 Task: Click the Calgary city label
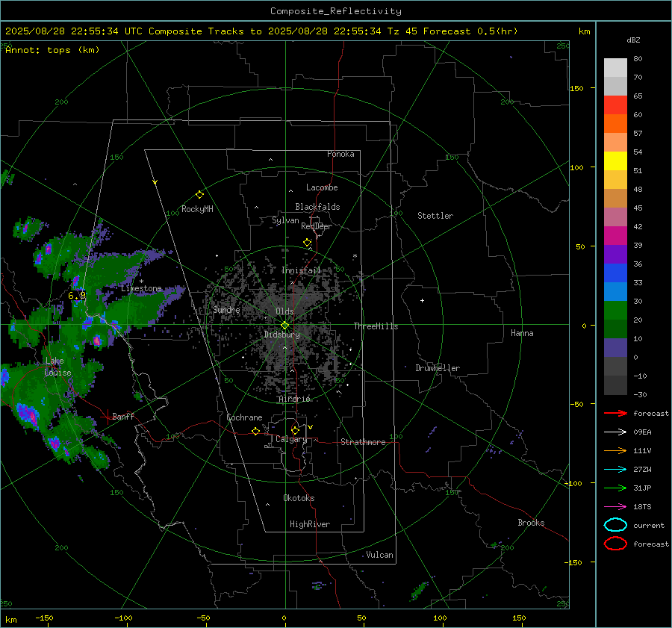click(x=291, y=439)
